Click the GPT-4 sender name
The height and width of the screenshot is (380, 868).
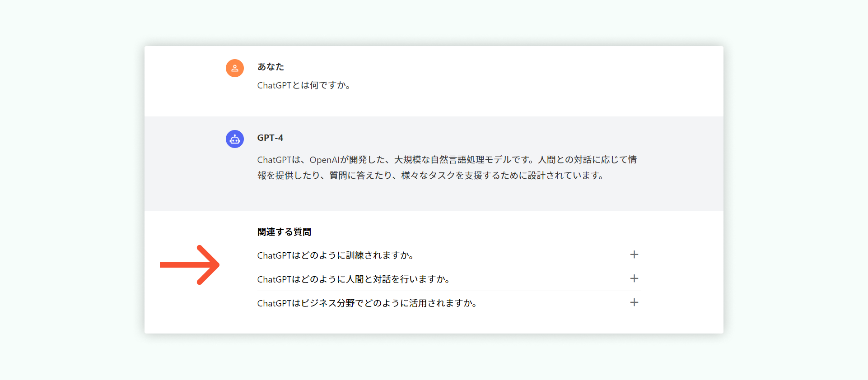[270, 138]
